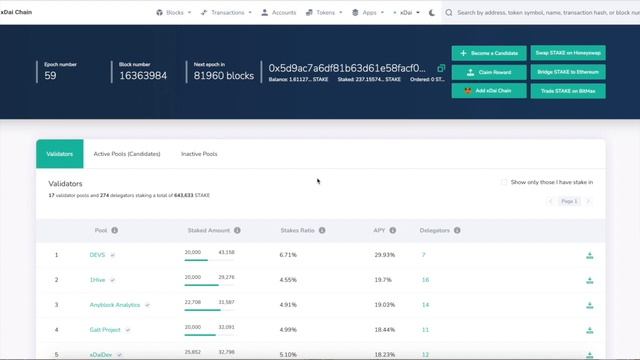Enable Show only those I have stake in
The height and width of the screenshot is (360, 640).
coord(504,182)
